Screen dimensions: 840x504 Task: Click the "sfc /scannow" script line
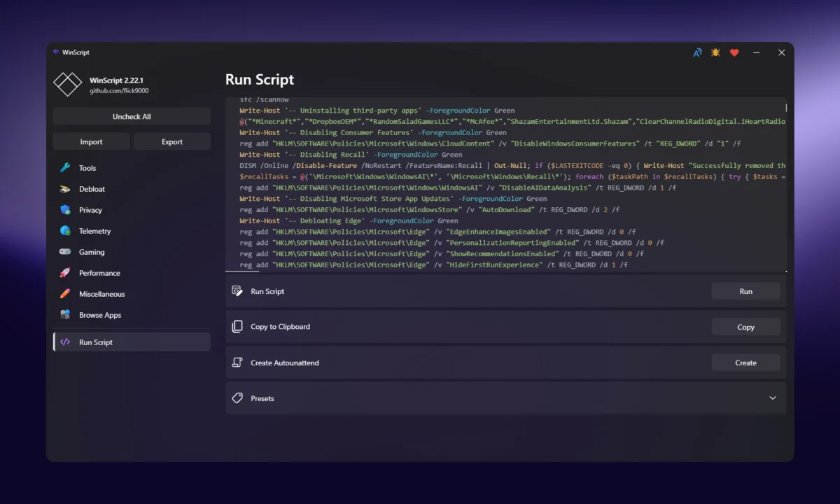(x=264, y=100)
